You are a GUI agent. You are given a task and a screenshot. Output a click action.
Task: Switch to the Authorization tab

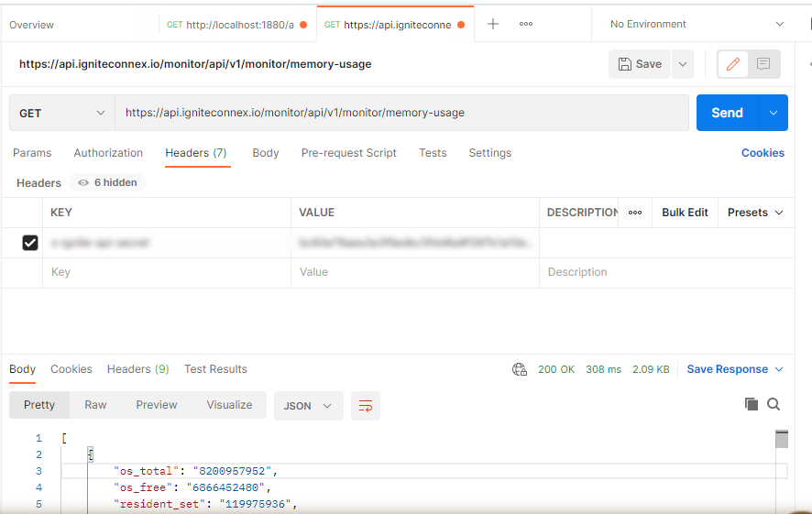108,153
